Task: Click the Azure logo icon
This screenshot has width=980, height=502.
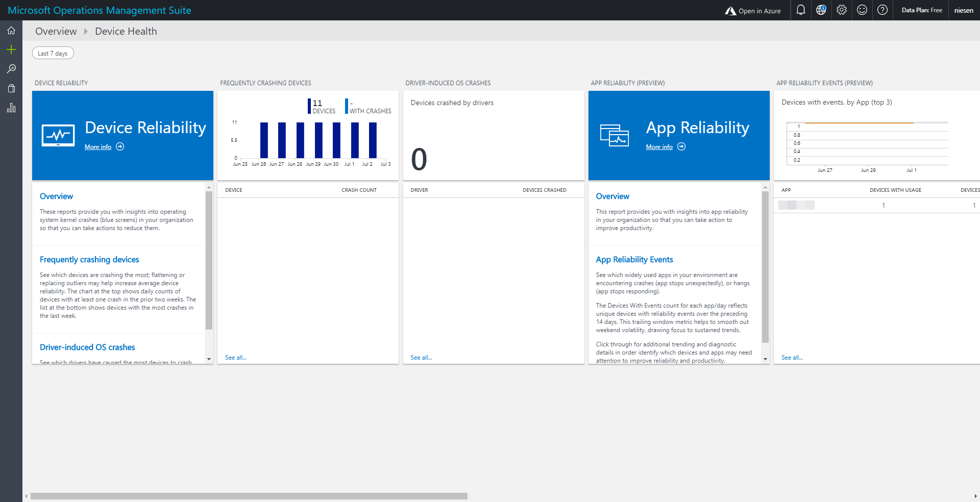Action: 730,11
